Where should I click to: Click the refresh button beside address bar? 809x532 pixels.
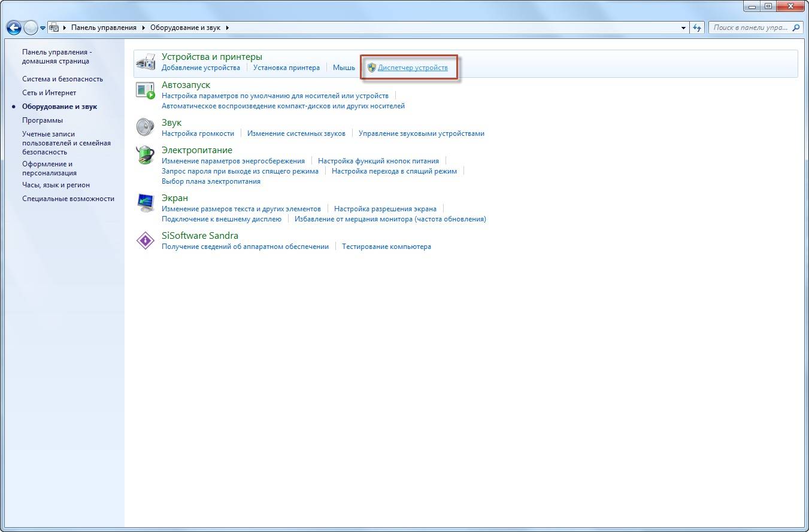click(696, 28)
